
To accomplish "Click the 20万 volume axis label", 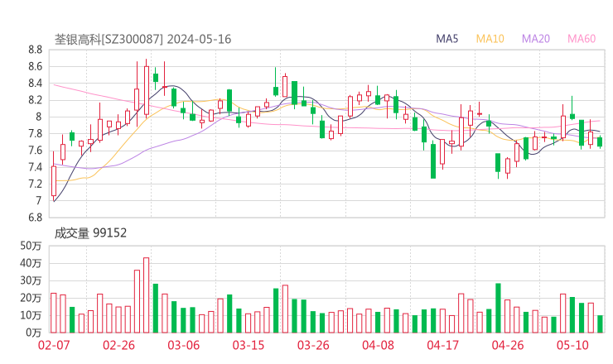I will [x=31, y=298].
